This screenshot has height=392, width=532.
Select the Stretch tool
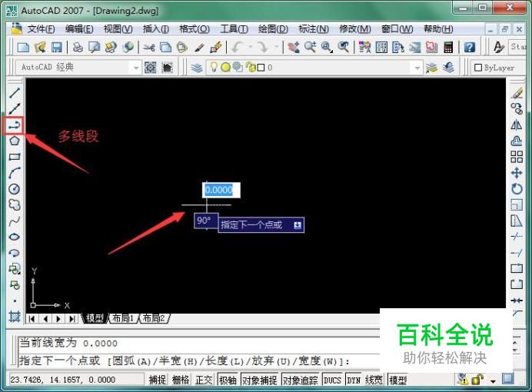click(x=517, y=221)
